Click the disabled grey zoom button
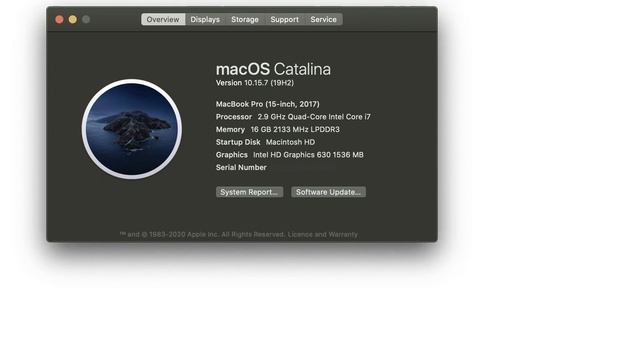 pyautogui.click(x=86, y=19)
